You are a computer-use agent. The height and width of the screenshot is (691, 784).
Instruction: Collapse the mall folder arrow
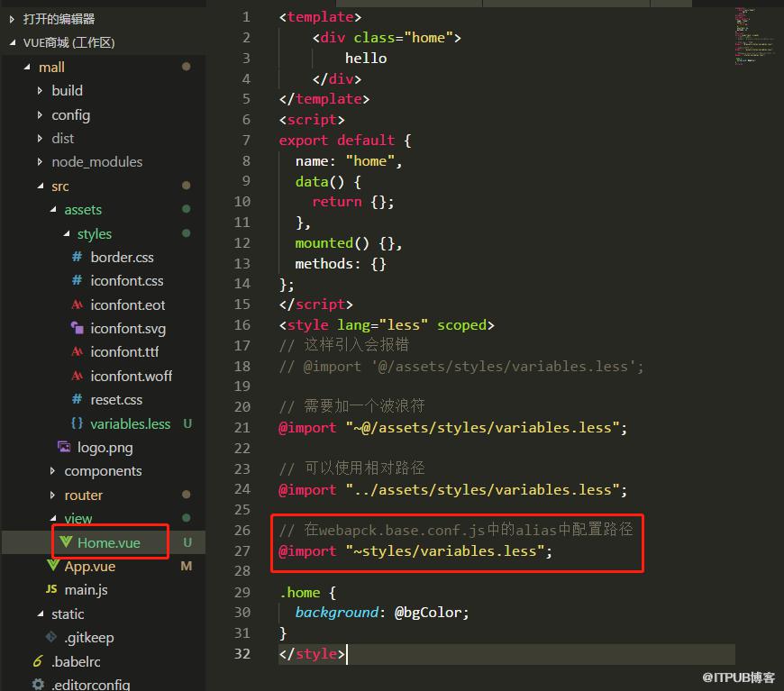coord(27,67)
